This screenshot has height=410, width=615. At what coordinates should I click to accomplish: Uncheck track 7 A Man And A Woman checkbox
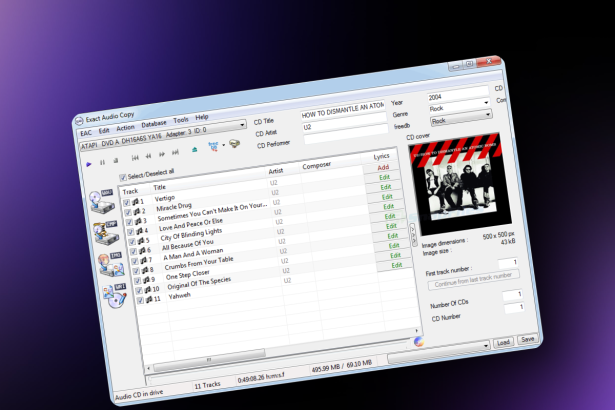click(x=135, y=261)
